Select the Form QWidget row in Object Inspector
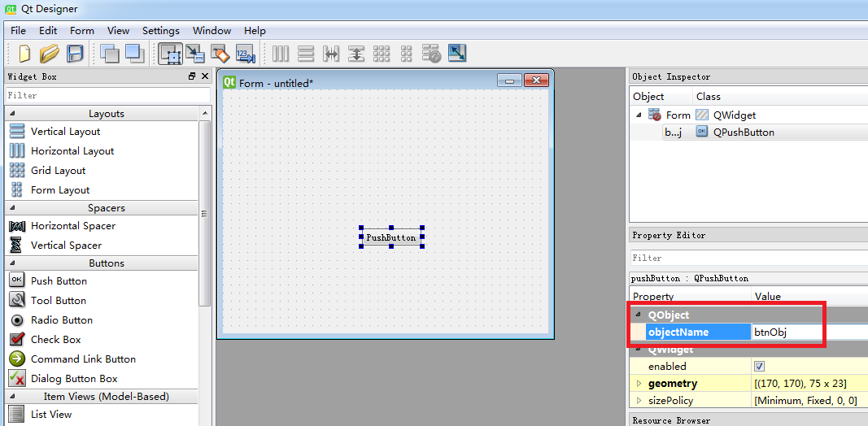Image resolution: width=868 pixels, height=426 pixels. click(749, 115)
